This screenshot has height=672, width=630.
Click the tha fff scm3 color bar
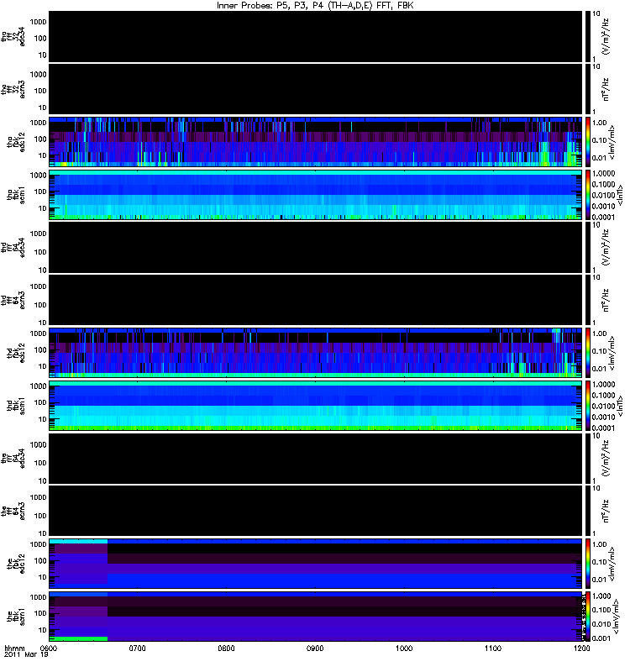(588, 90)
